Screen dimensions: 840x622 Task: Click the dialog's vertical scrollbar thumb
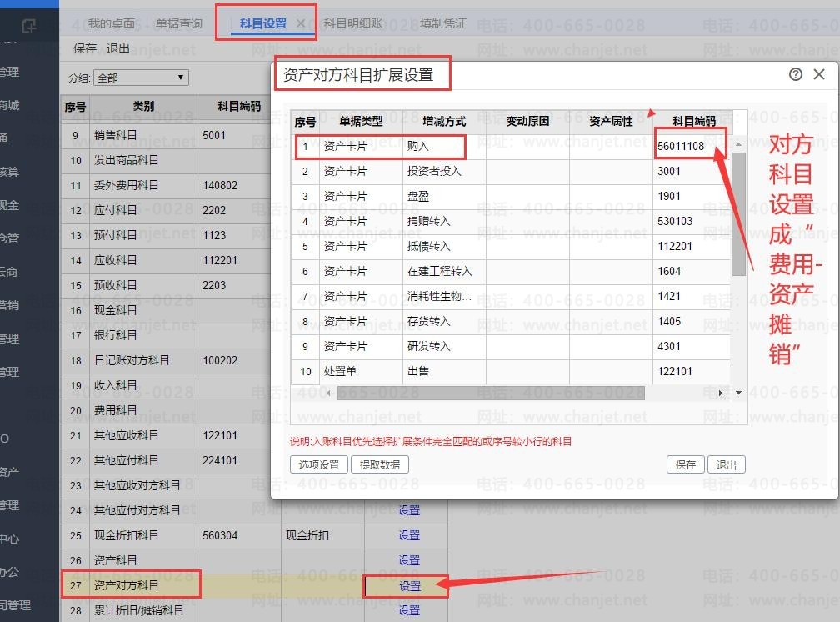pyautogui.click(x=738, y=213)
